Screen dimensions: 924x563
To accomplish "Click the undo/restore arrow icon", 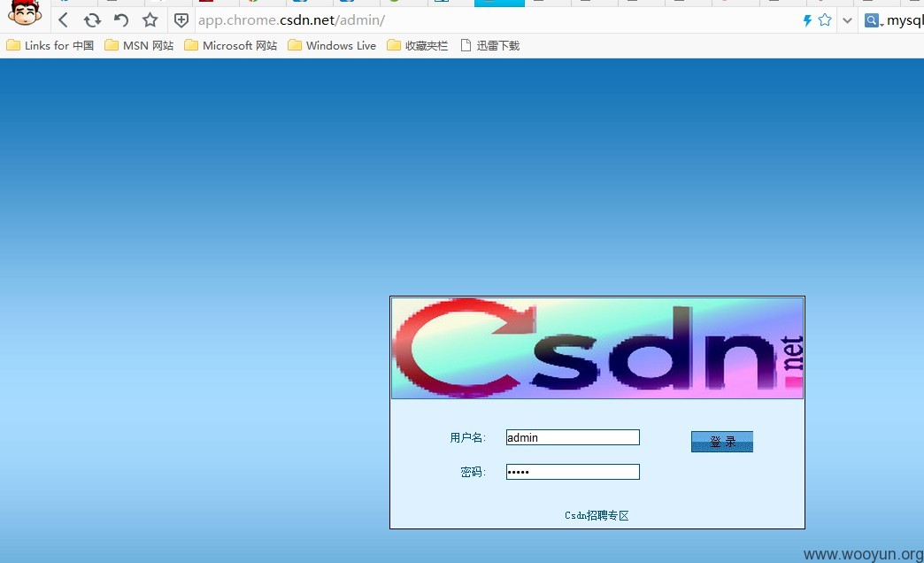I will coord(120,20).
